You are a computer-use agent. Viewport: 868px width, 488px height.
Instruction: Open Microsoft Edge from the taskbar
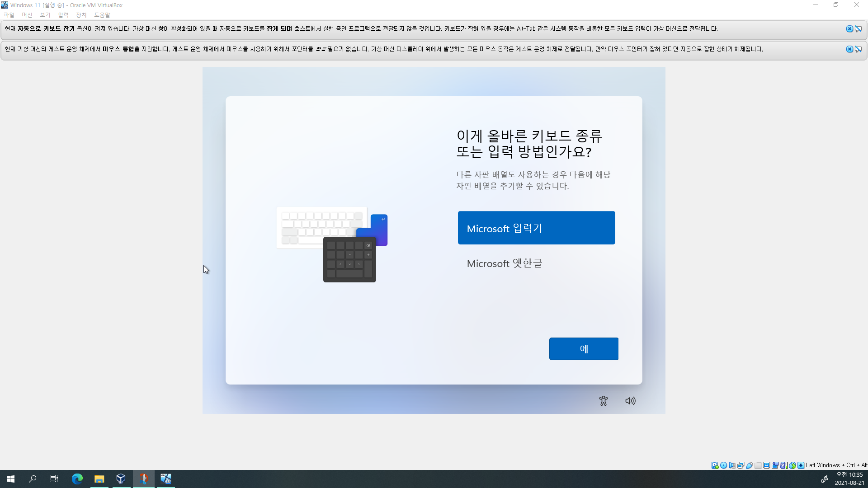[77, 479]
